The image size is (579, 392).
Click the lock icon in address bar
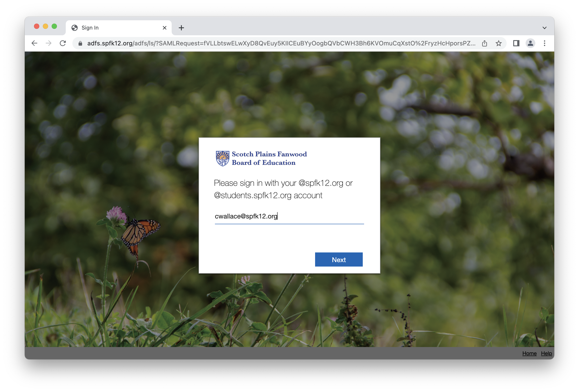coord(80,44)
